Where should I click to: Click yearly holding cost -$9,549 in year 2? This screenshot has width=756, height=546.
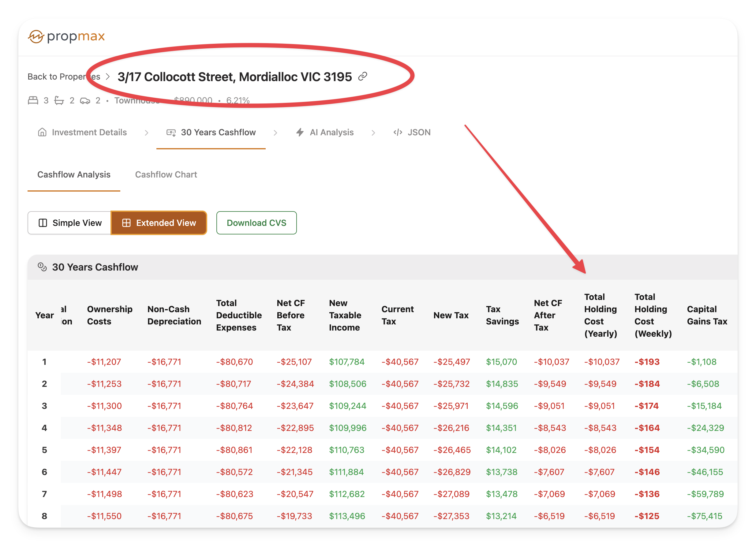click(x=600, y=384)
